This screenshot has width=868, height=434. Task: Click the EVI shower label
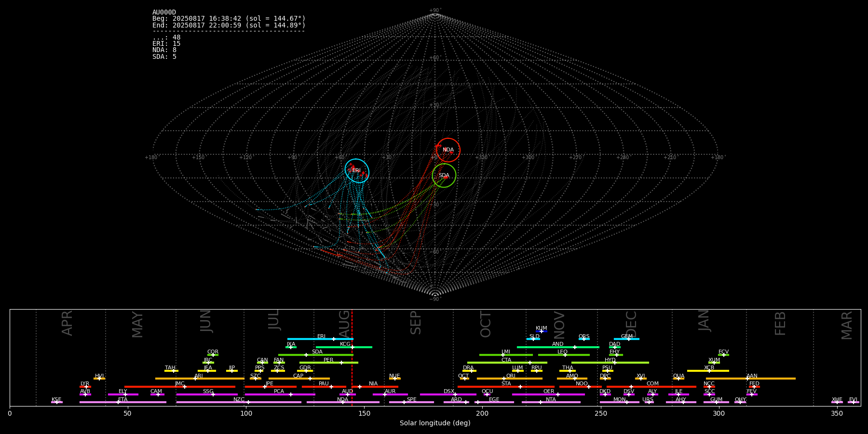pyautogui.click(x=854, y=400)
